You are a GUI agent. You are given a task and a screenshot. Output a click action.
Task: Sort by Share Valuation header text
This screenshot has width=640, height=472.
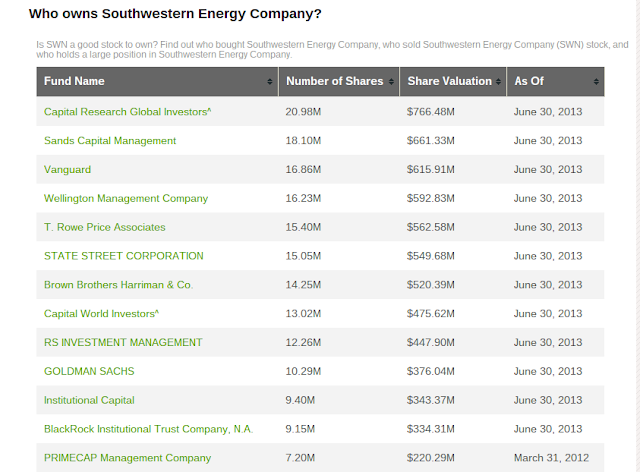(x=449, y=81)
